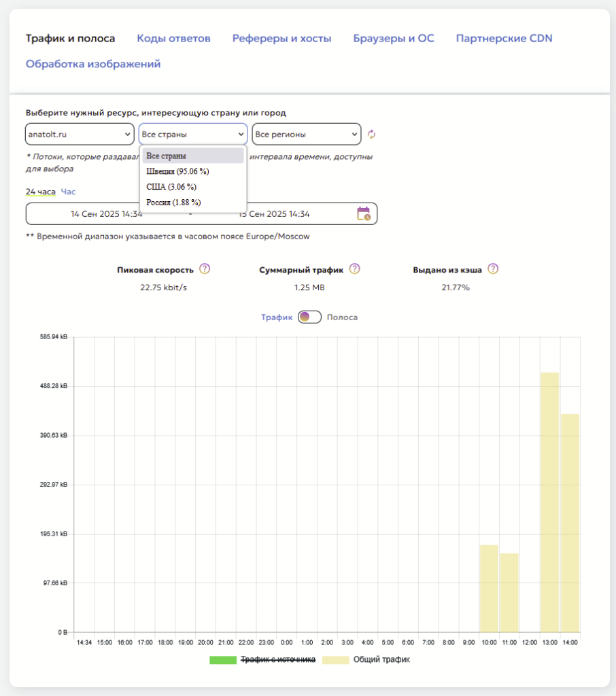Image resolution: width=616 pixels, height=696 pixels.
Task: Click help icon next to Пиковая скорость
Action: point(205,268)
